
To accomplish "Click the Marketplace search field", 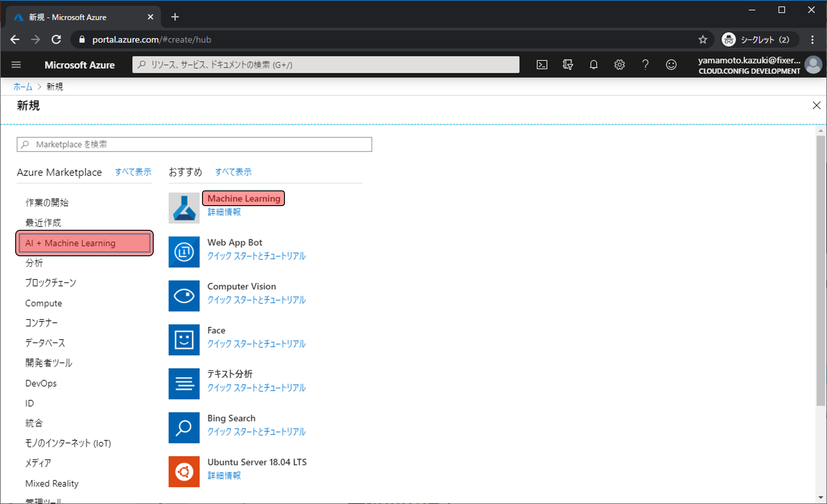I will coord(194,144).
